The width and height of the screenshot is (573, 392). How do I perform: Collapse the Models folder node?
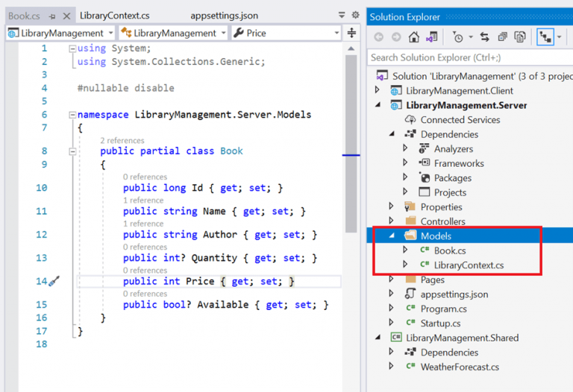click(391, 236)
